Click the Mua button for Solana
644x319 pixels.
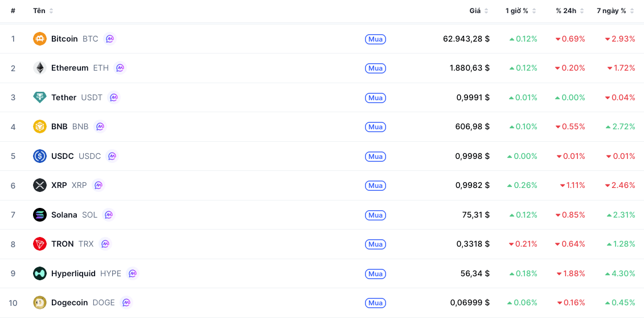pos(375,215)
